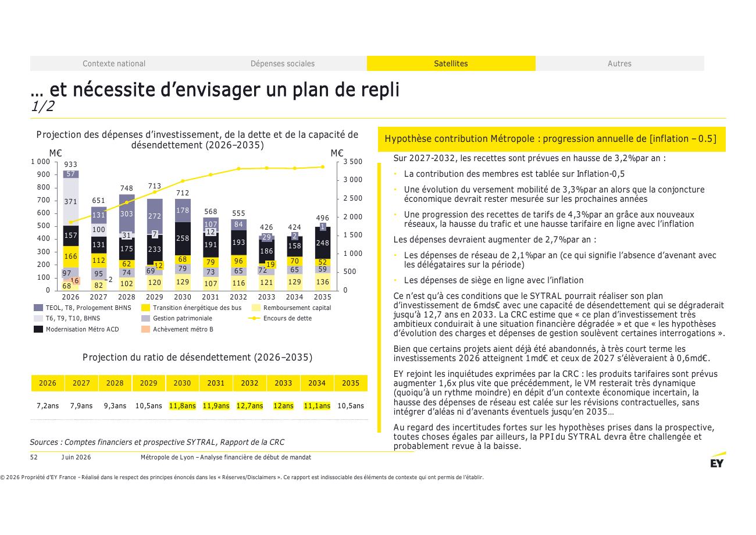Select the highlighted "11,8ans" ratio value
The height and width of the screenshot is (535, 756).
[182, 406]
